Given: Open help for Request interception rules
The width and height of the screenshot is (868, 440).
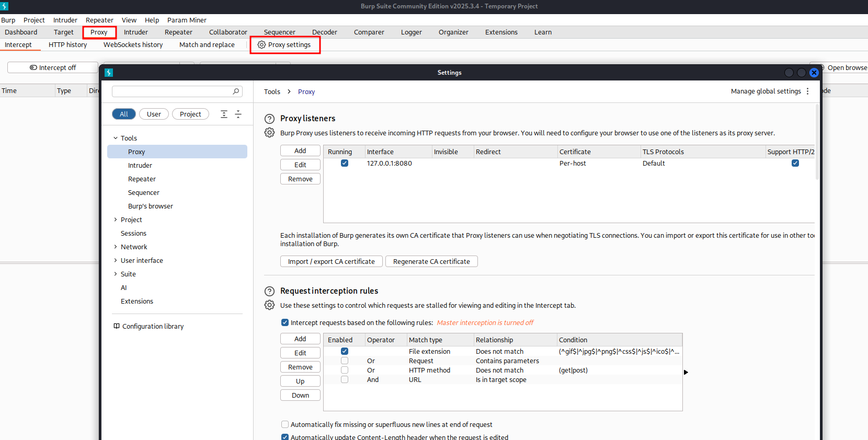Looking at the screenshot, I should 269,291.
